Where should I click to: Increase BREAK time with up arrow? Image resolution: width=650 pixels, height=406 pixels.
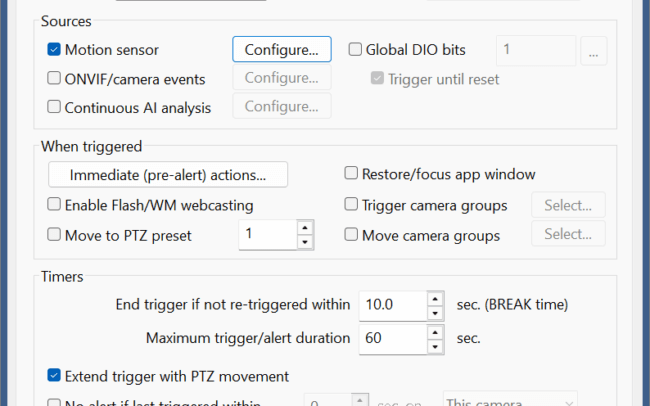(x=435, y=299)
